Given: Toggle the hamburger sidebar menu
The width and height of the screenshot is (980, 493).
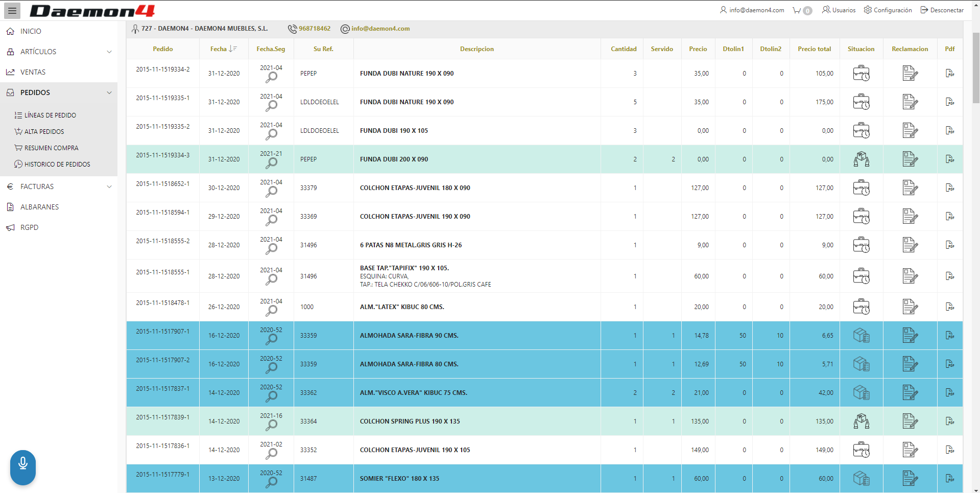Looking at the screenshot, I should coord(12,10).
